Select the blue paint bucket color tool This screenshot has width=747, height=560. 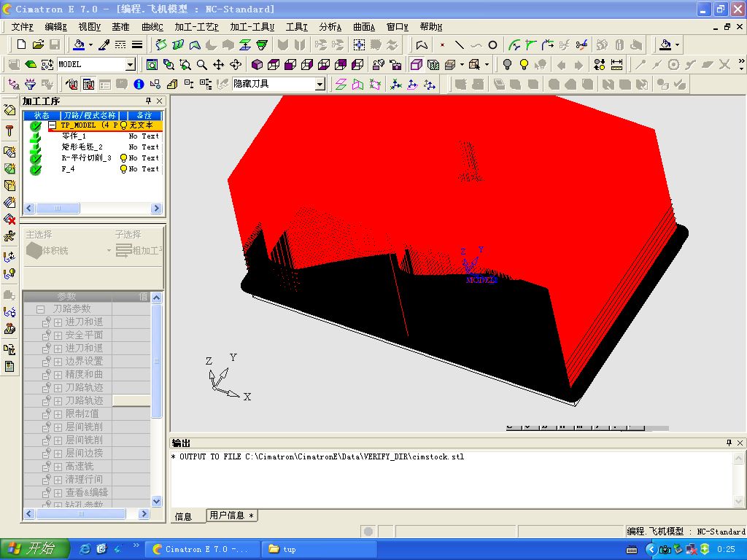point(79,44)
